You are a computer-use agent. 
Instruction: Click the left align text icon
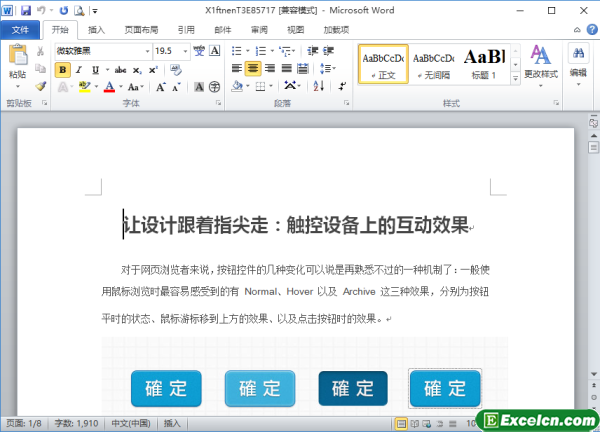coord(237,69)
